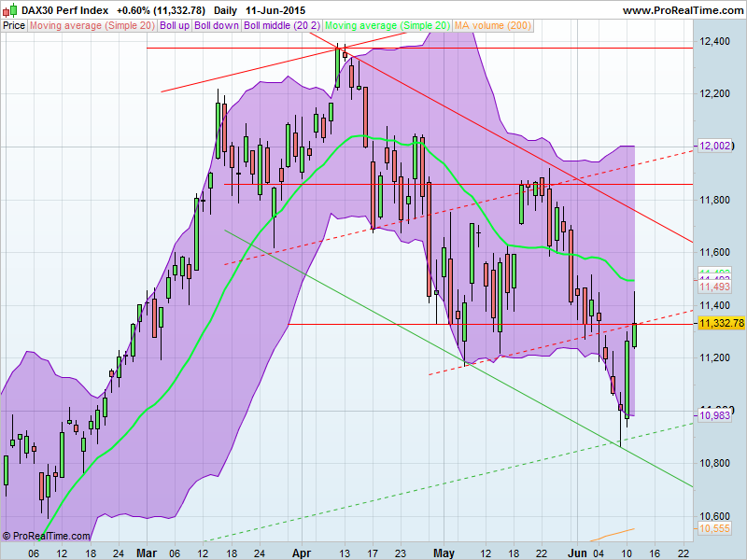Viewport: 747px width, 560px height.
Task: Click the Apr month label on time axis
Action: tap(301, 553)
